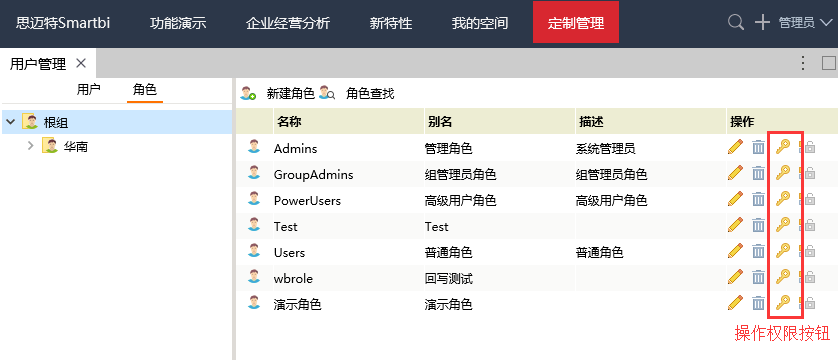Viewport: 838px width, 360px height.
Task: Click the plus icon in top bar
Action: coord(762,22)
